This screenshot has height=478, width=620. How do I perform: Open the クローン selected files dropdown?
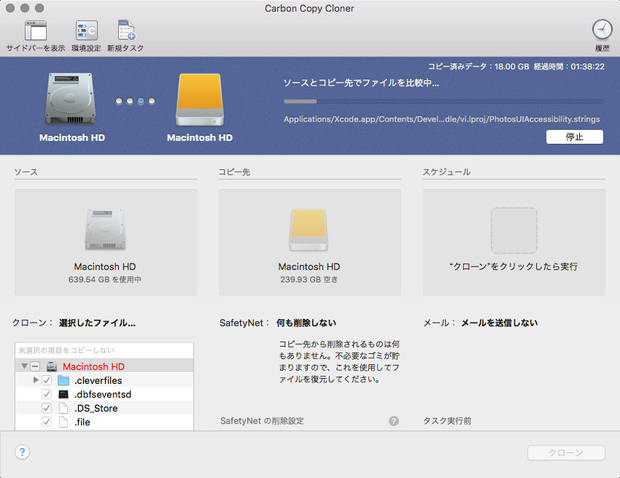pos(97,323)
